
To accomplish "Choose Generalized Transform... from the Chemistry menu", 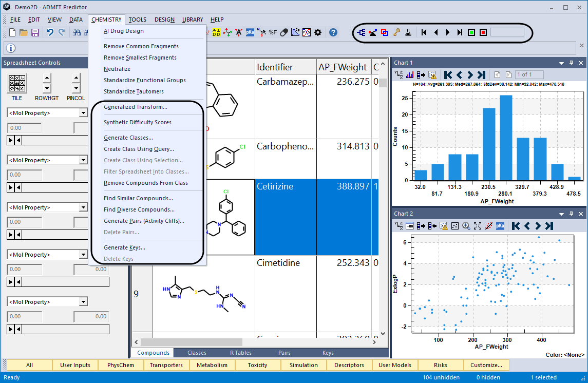I will pyautogui.click(x=136, y=107).
